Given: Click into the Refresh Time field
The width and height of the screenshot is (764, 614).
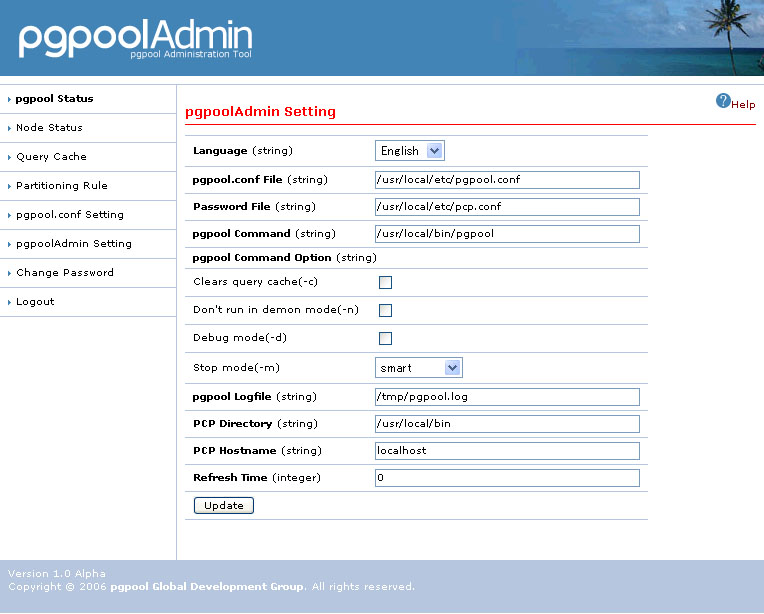Looking at the screenshot, I should pyautogui.click(x=506, y=478).
